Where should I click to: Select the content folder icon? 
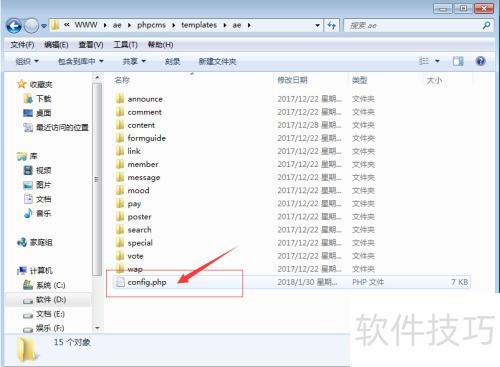point(120,125)
